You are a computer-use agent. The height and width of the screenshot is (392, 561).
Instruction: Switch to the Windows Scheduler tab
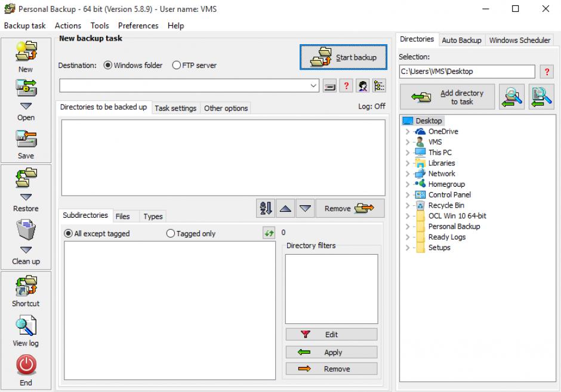(x=519, y=41)
